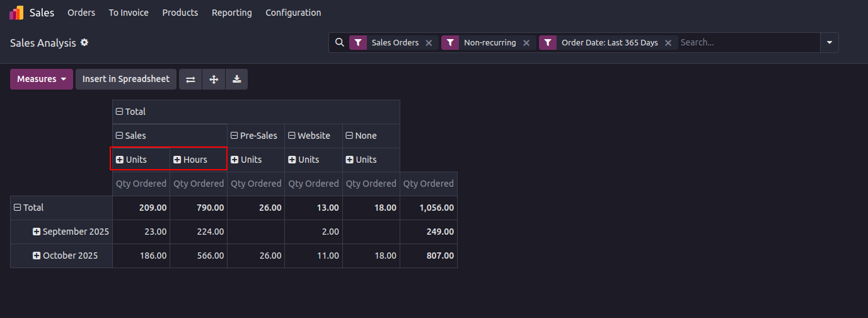
Task: Expand the Hours column under Sales
Action: click(x=177, y=160)
